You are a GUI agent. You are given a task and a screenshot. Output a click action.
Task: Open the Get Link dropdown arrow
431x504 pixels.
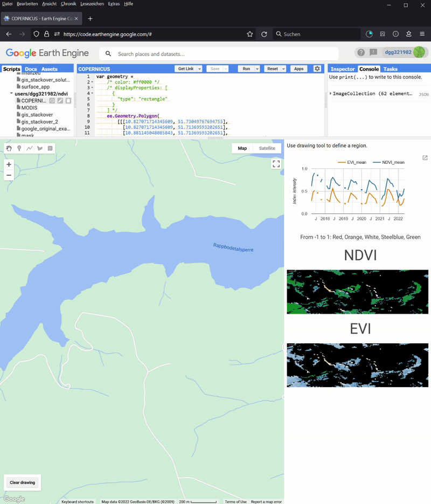click(x=199, y=69)
